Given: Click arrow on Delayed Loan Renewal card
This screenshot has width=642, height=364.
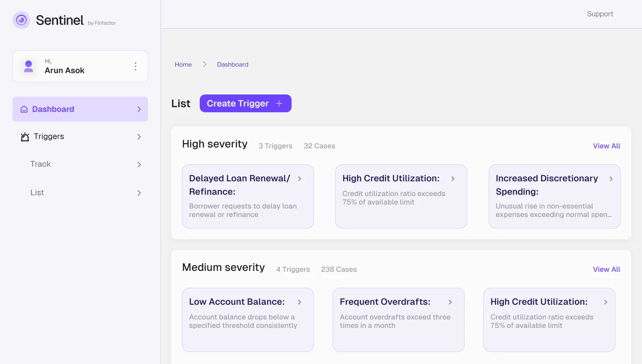Looking at the screenshot, I should click(x=300, y=179).
